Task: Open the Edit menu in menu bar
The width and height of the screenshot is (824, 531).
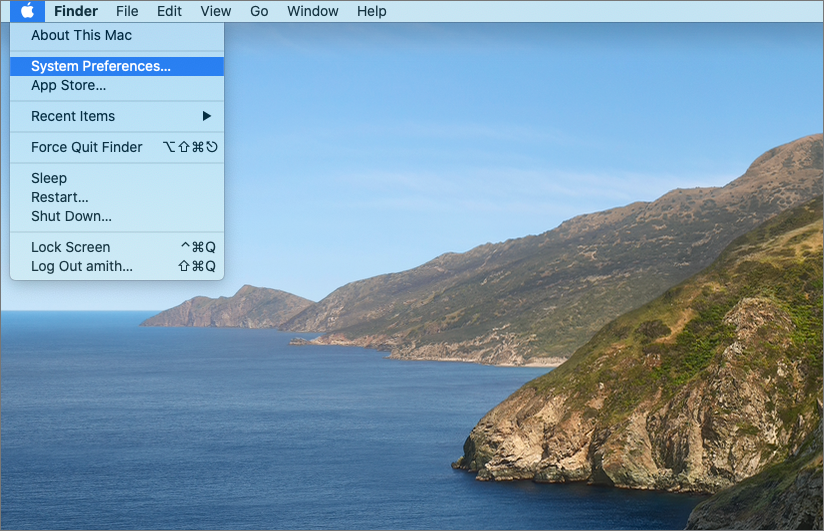Action: [x=169, y=11]
